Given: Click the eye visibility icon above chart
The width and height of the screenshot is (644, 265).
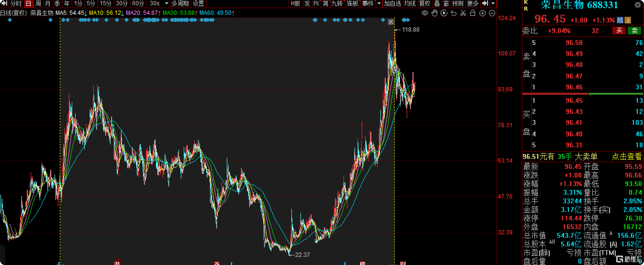Looking at the screenshot, I should 424,13.
